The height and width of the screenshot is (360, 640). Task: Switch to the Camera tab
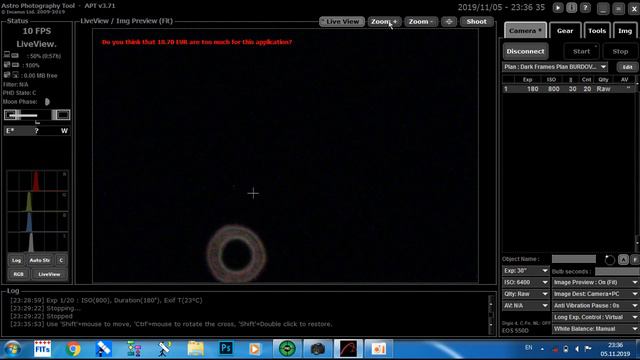click(525, 31)
